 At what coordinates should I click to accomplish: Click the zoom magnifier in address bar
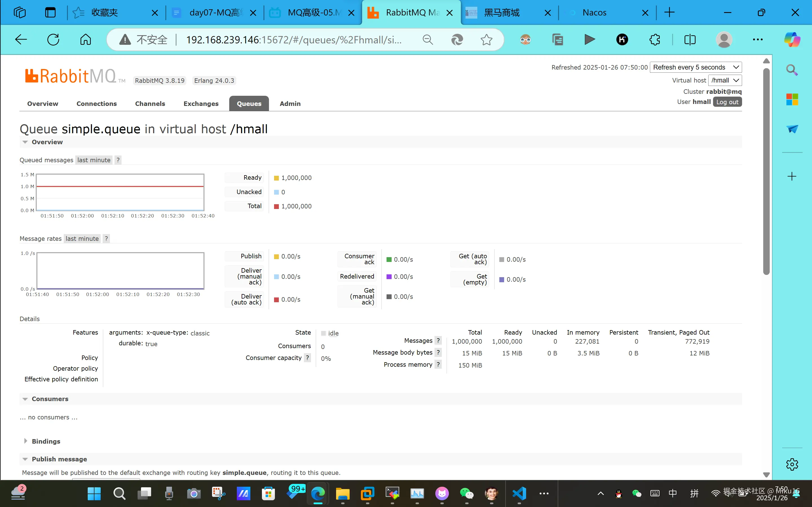427,39
